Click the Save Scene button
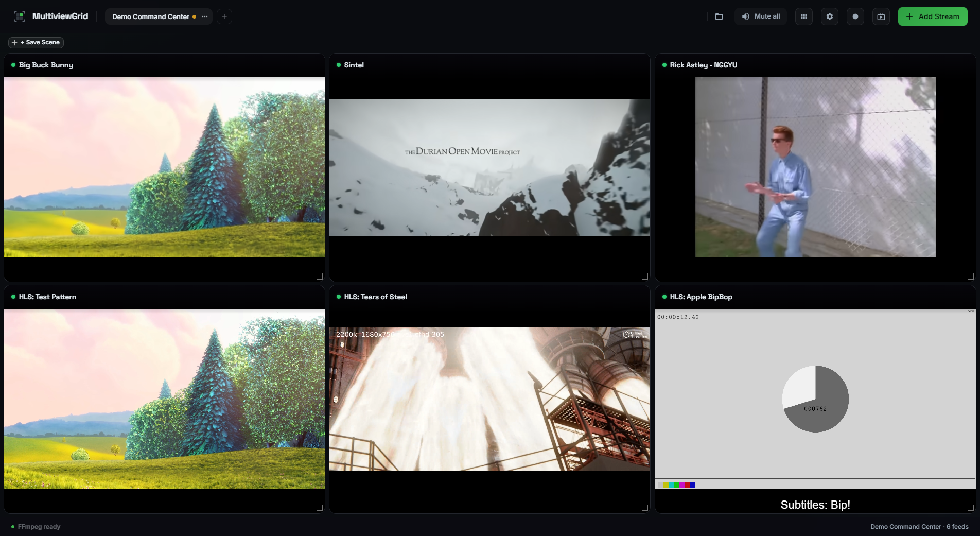This screenshot has height=536, width=980. (x=36, y=42)
